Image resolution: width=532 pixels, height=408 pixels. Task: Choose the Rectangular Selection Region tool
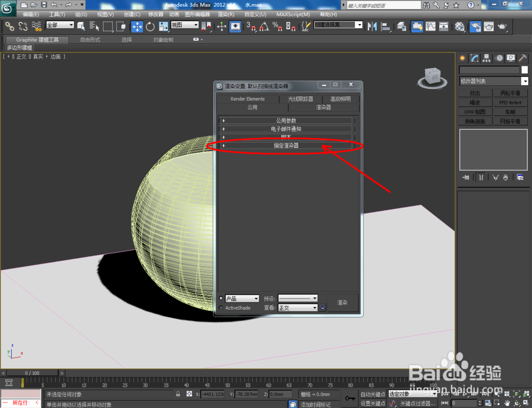[x=108, y=26]
